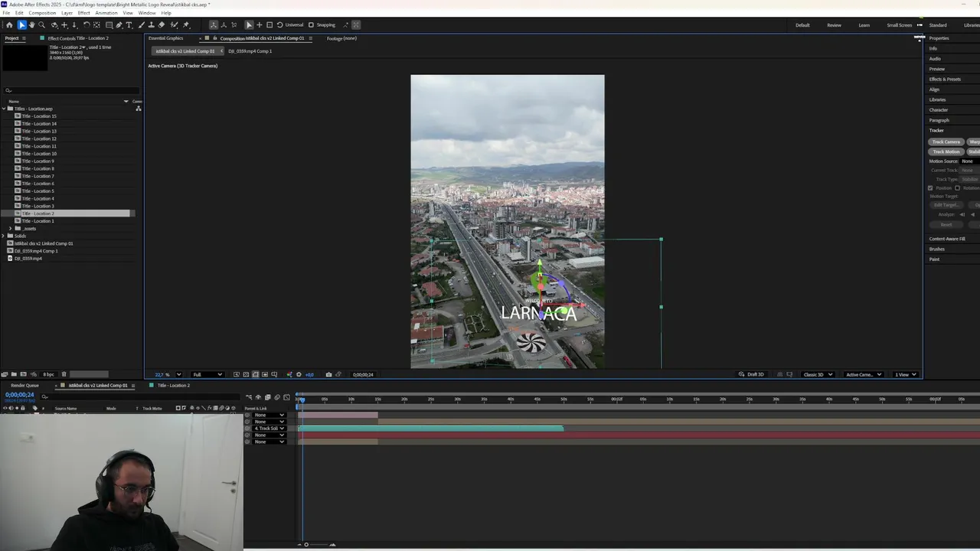Click the Home icon in toolbar

pos(9,25)
